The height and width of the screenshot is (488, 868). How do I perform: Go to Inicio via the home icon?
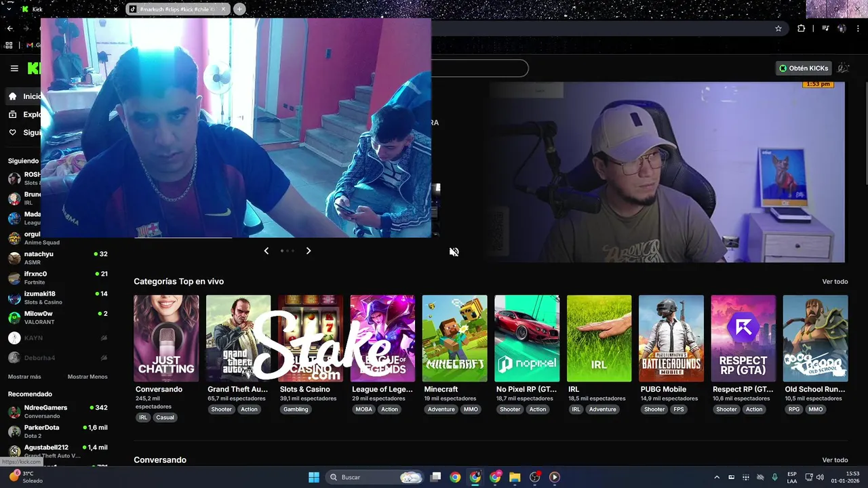13,96
